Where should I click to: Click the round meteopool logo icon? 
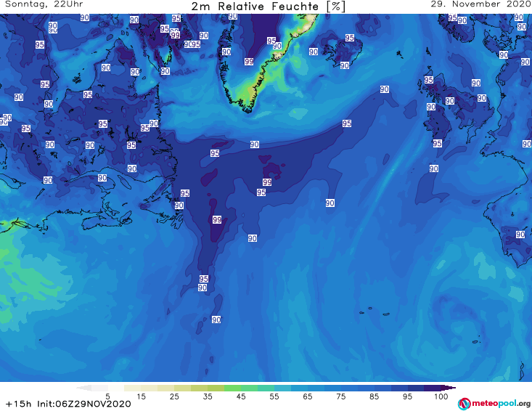(464, 404)
